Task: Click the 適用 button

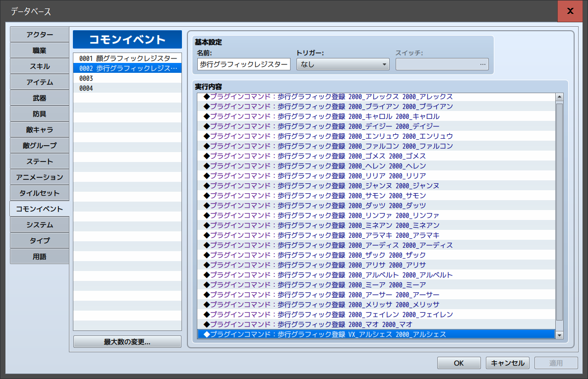Action: tap(556, 363)
